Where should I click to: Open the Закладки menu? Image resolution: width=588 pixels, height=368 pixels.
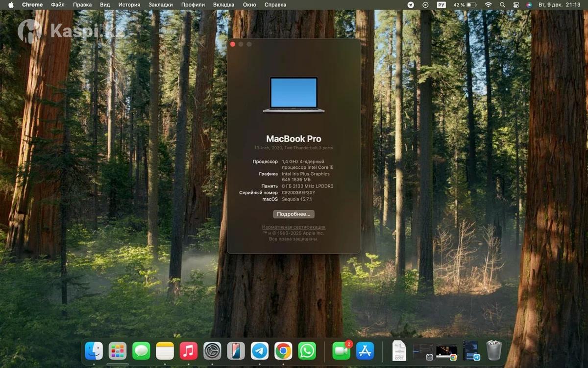pyautogui.click(x=161, y=4)
